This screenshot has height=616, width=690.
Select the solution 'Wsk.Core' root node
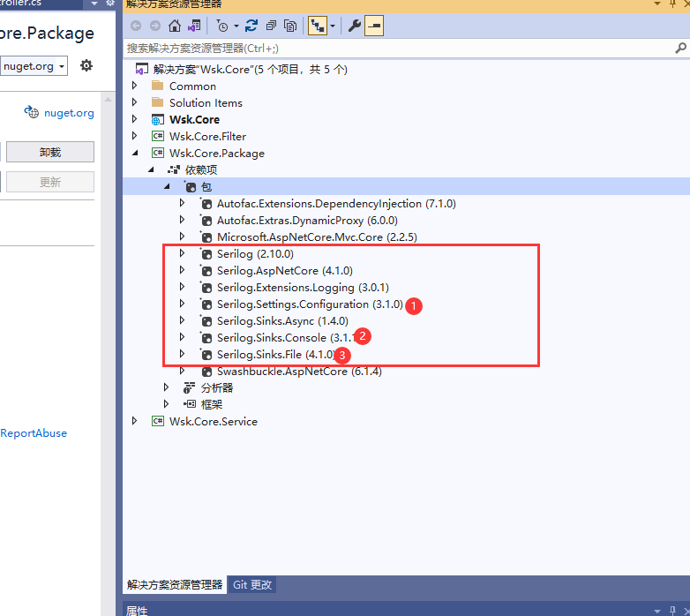pos(250,70)
